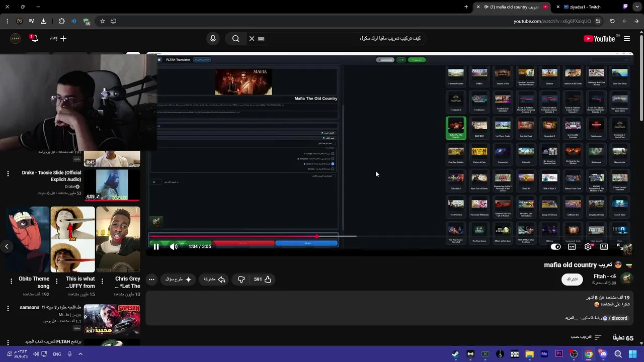Open Chrome three-dot menu

click(7, 21)
